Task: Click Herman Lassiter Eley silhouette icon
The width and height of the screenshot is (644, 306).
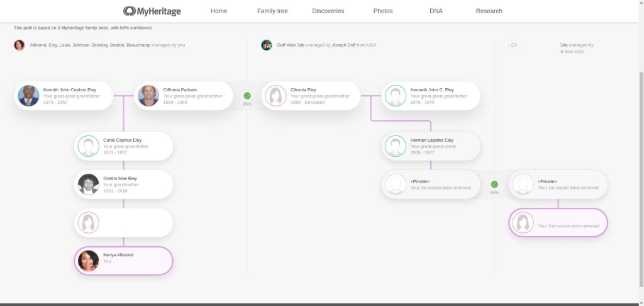Action: coord(396,146)
